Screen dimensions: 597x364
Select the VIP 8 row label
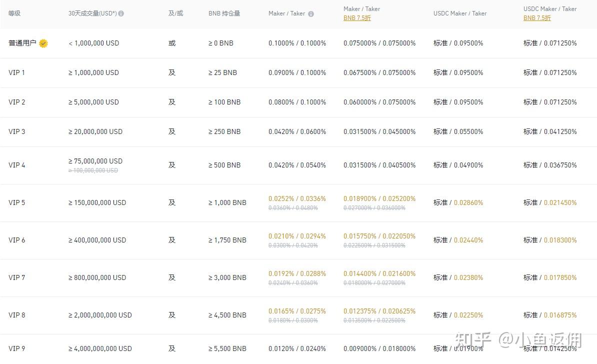(16, 315)
